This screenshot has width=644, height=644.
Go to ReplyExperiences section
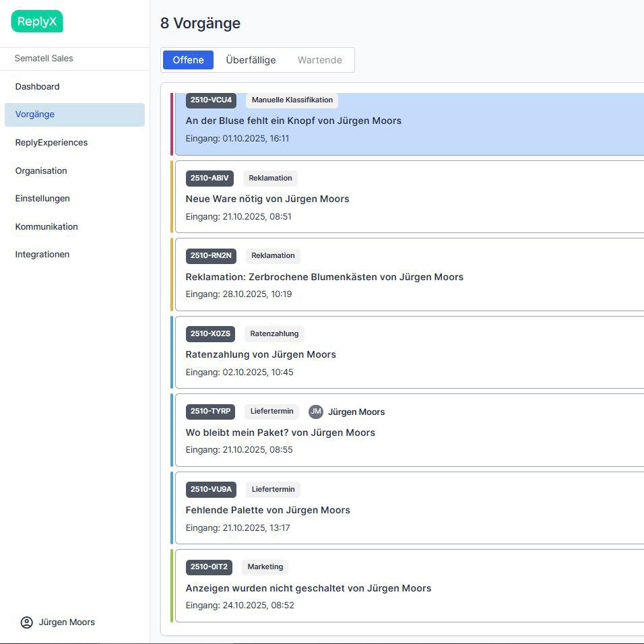(51, 143)
